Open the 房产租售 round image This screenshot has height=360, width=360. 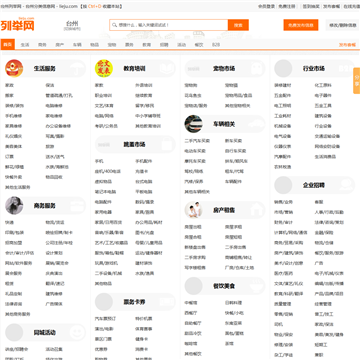(193, 210)
